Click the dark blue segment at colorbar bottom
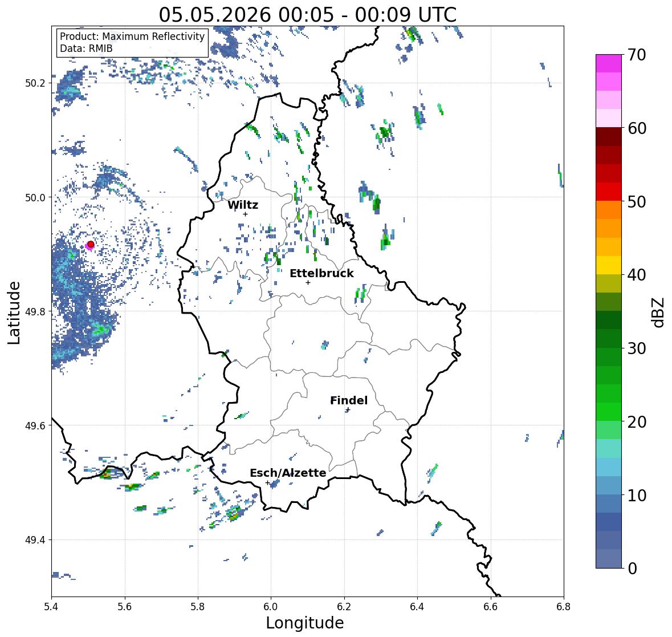The width and height of the screenshot is (672, 637). 609,558
